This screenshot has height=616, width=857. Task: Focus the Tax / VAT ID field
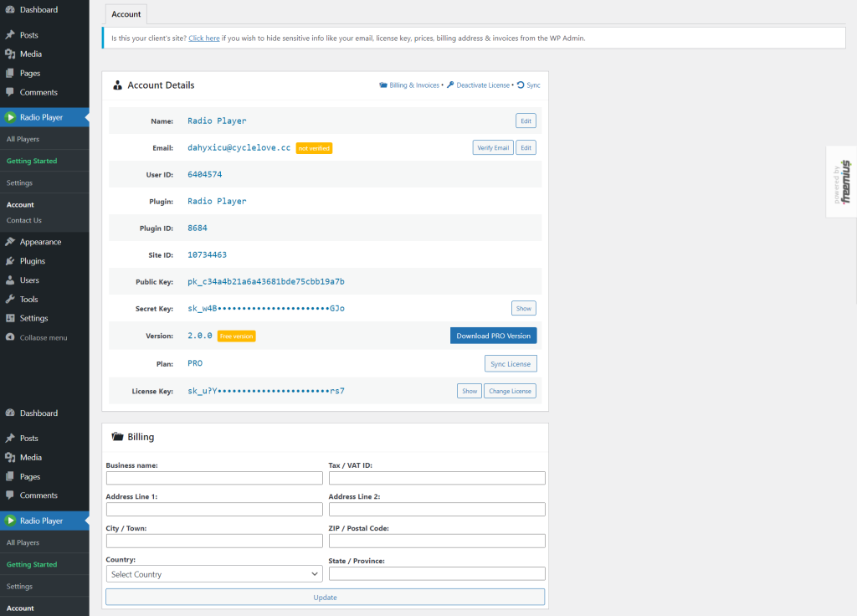pos(437,478)
